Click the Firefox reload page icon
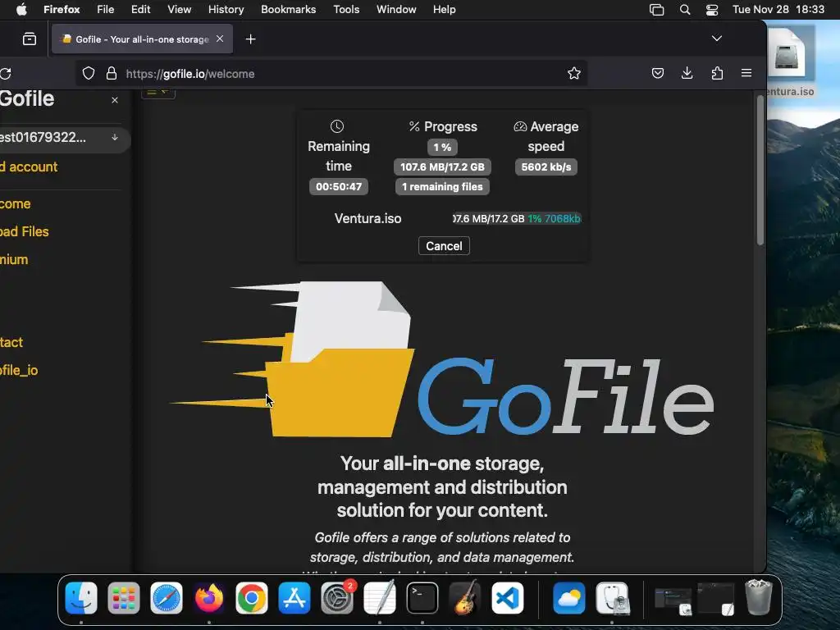 pos(6,73)
